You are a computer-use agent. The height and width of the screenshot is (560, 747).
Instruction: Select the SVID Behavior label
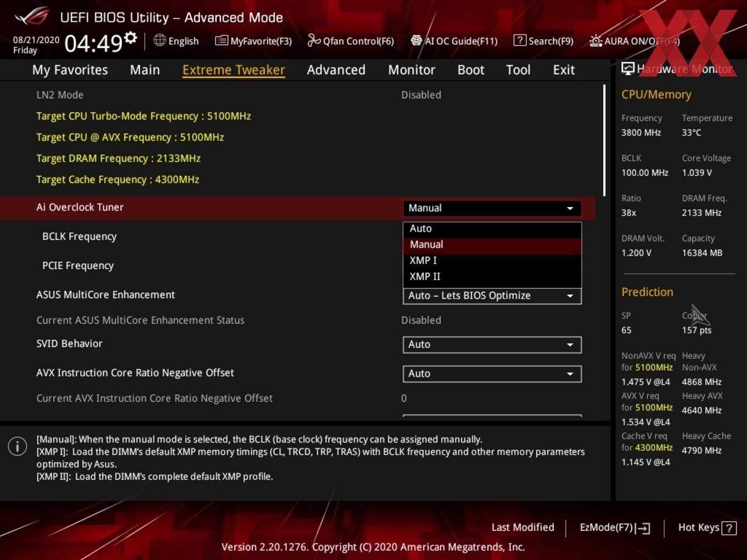[69, 344]
